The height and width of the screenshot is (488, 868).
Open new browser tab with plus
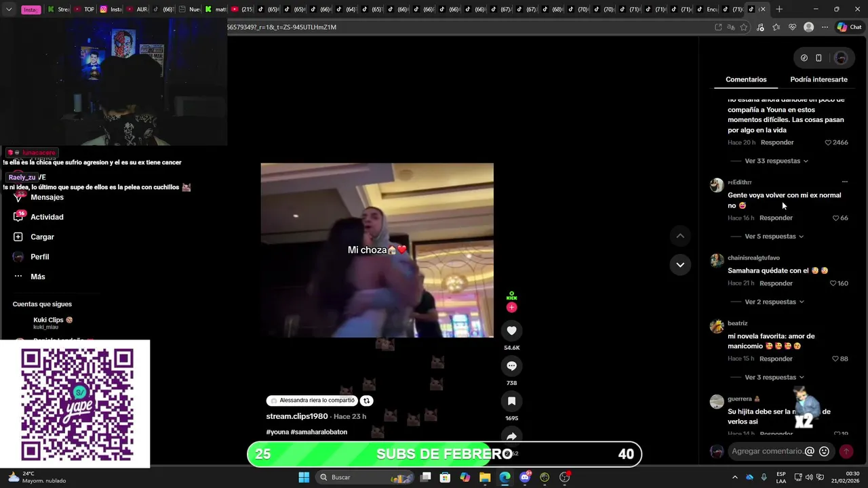click(779, 9)
